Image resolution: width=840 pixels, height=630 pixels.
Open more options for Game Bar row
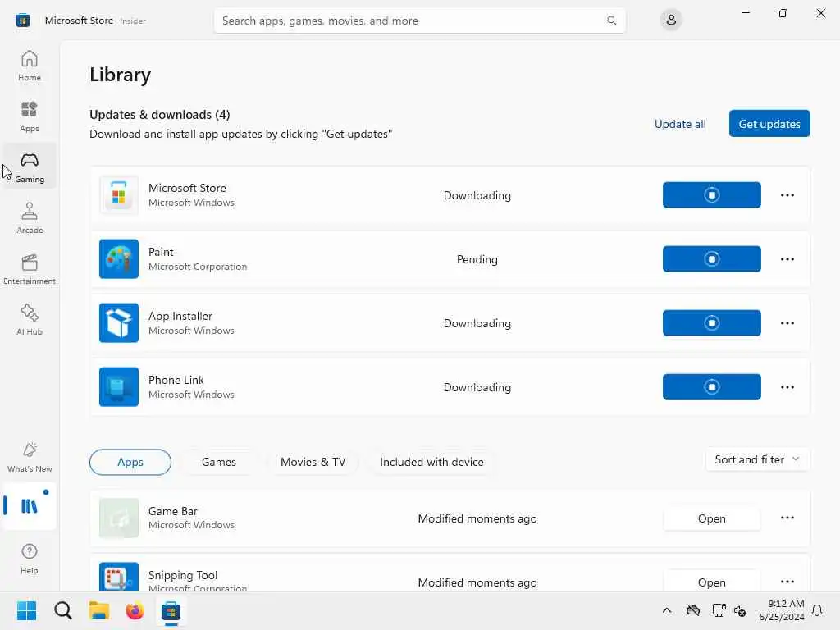click(787, 518)
